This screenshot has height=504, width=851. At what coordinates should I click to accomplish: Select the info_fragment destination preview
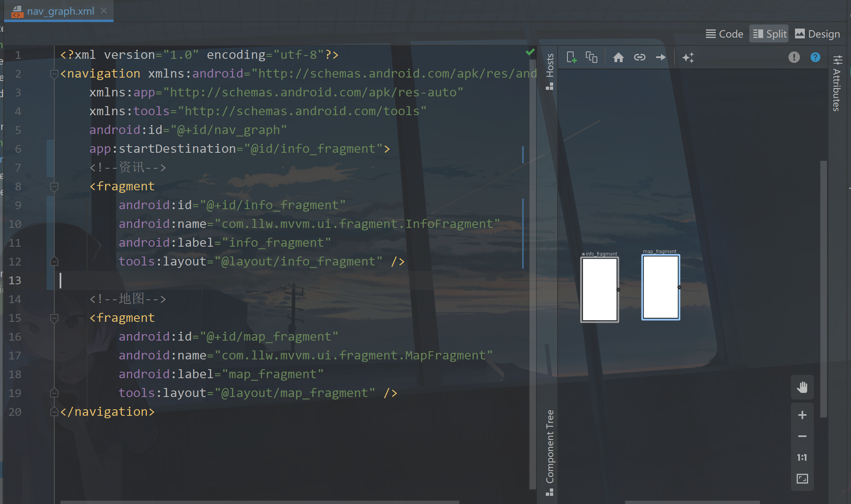pyautogui.click(x=600, y=290)
